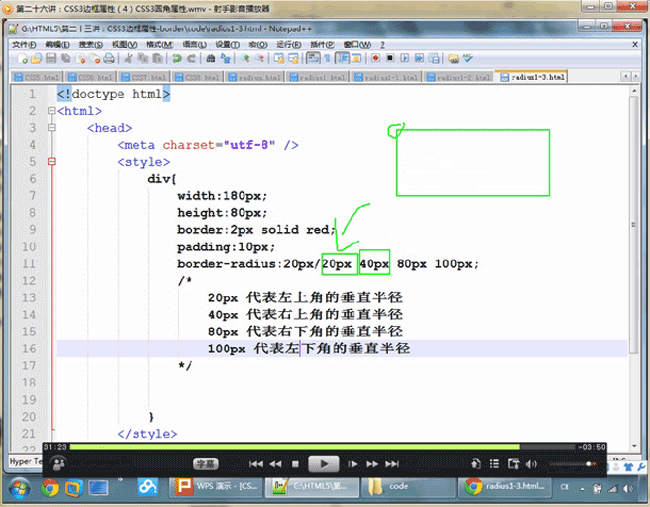Switch to the CSS8.html tab
Image resolution: width=650 pixels, height=507 pixels.
coord(198,77)
